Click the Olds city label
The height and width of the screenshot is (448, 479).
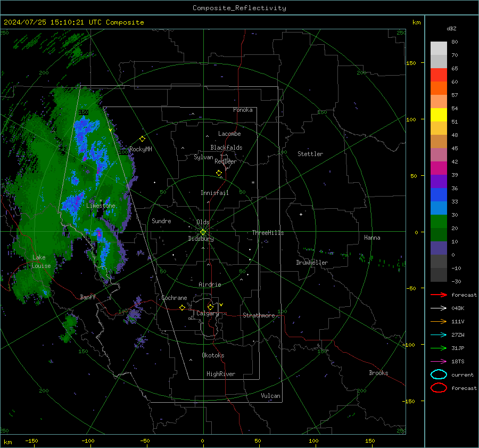(203, 222)
